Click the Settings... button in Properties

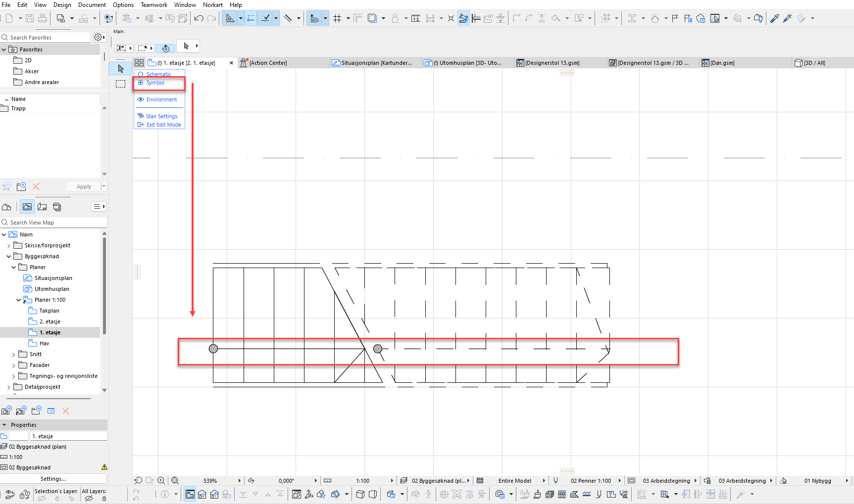pos(53,479)
